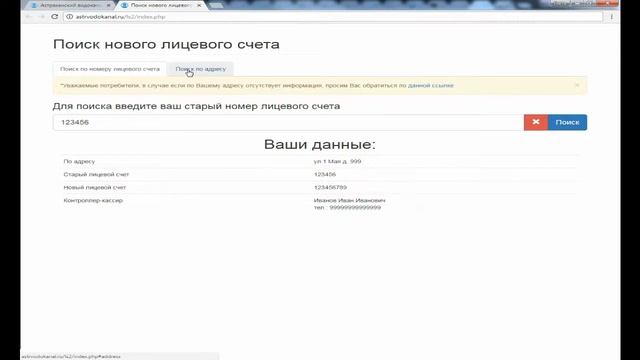This screenshot has height=360, width=640.
Task: Click the name 'Иванов Иван Иванович'
Action: click(x=349, y=200)
